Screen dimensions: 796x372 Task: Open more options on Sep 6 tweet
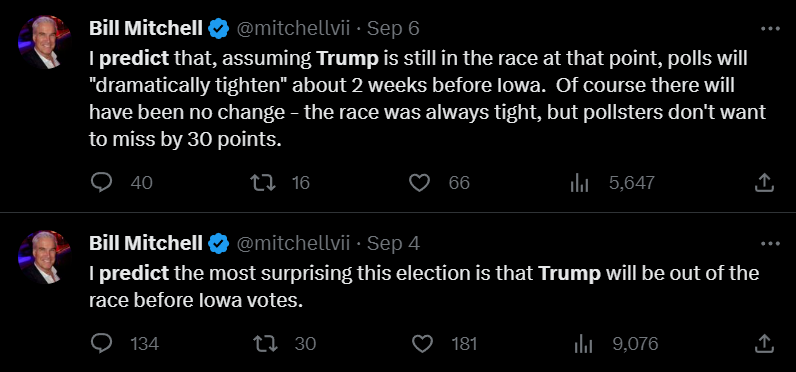point(770,29)
